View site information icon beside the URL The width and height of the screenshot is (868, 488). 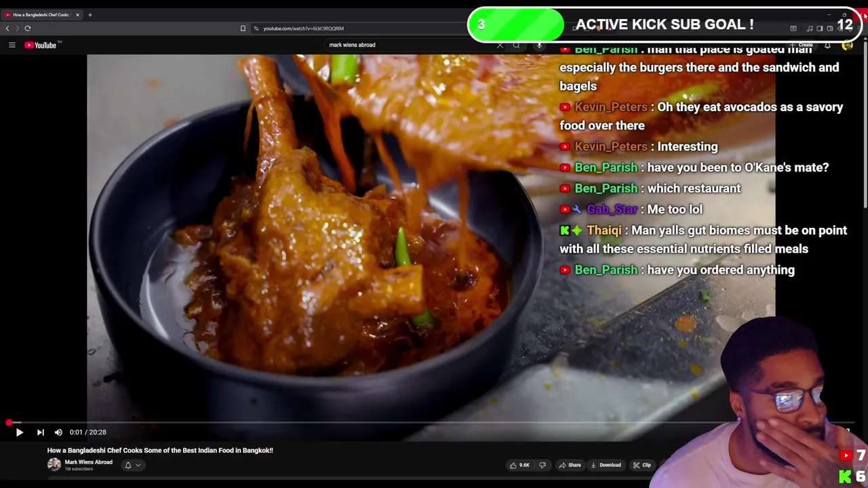(x=256, y=28)
